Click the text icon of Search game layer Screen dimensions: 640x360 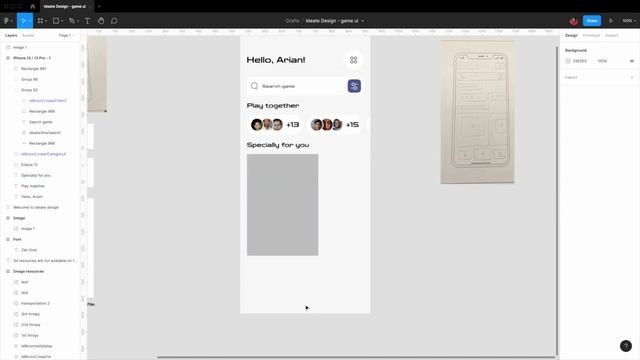[x=24, y=122]
